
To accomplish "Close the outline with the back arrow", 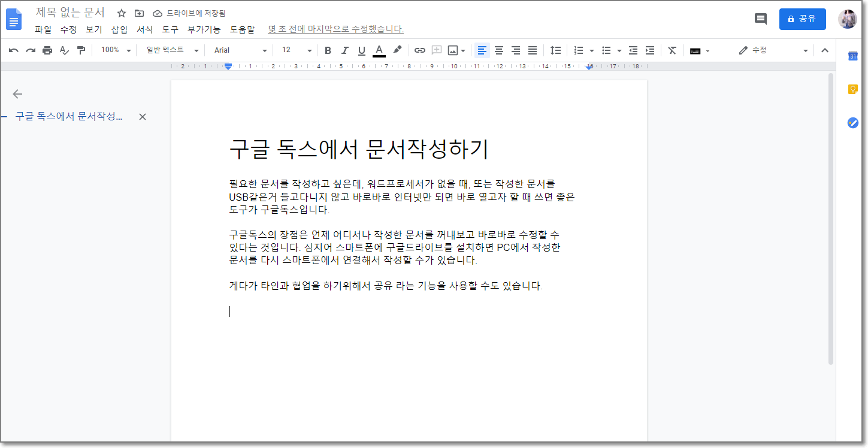I will coord(17,94).
